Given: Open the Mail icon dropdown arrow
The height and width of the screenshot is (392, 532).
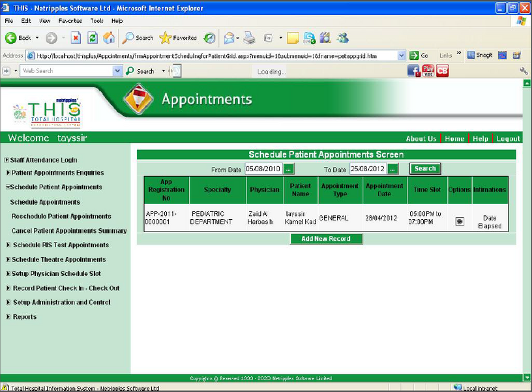Looking at the screenshot, I should 237,38.
